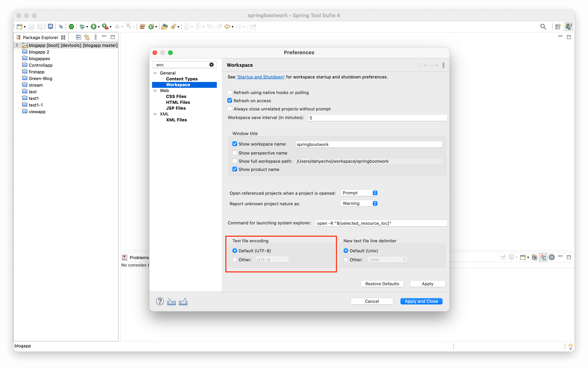The image size is (588, 368).
Task: Select JSP Files preference page
Action: [176, 108]
